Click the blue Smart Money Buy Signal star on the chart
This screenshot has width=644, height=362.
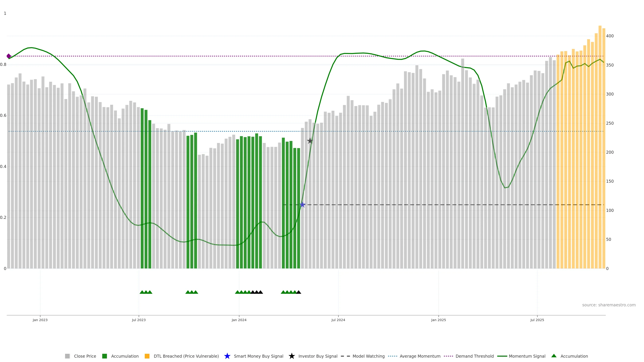(x=302, y=205)
